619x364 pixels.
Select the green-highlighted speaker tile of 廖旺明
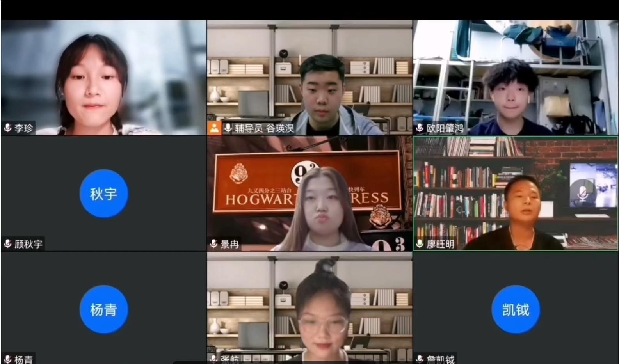(x=516, y=194)
